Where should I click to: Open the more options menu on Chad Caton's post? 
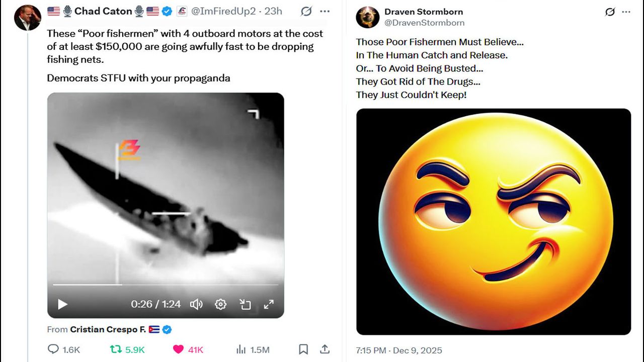(325, 12)
